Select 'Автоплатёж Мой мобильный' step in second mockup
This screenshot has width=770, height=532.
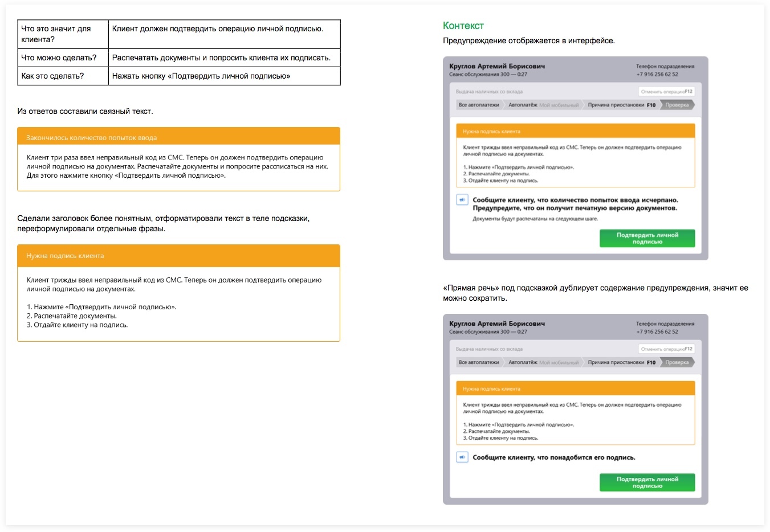543,362
